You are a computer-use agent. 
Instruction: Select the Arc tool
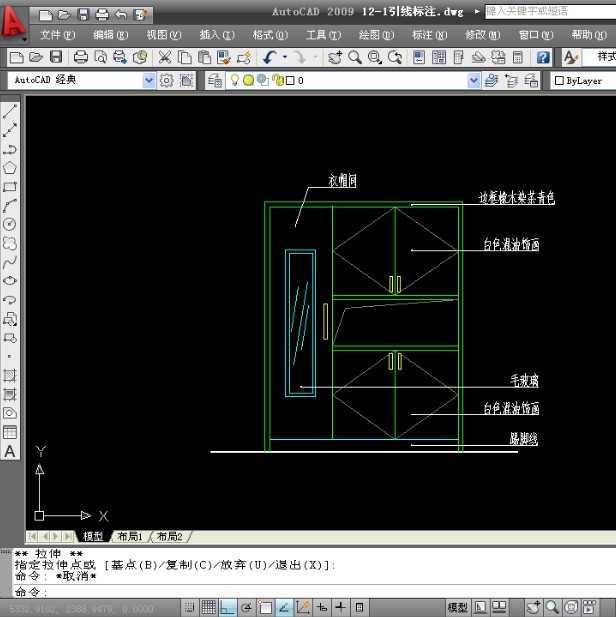point(10,205)
